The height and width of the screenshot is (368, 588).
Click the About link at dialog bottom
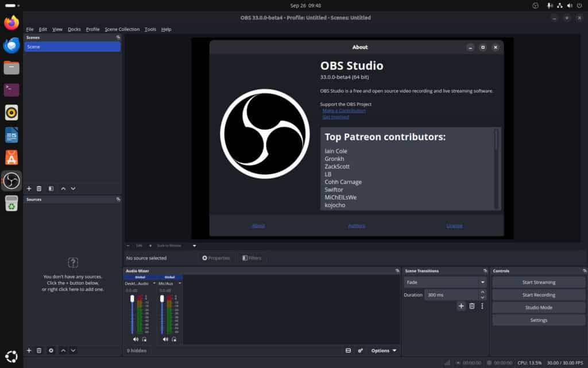(x=258, y=225)
